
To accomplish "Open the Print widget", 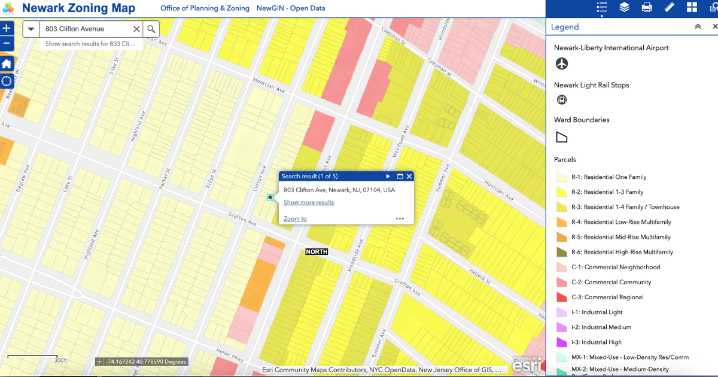I will [647, 8].
